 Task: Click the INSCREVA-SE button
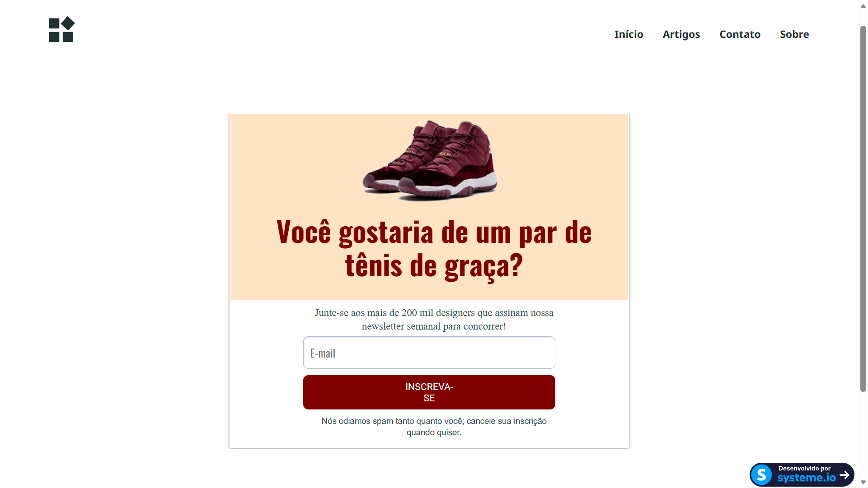coord(429,392)
